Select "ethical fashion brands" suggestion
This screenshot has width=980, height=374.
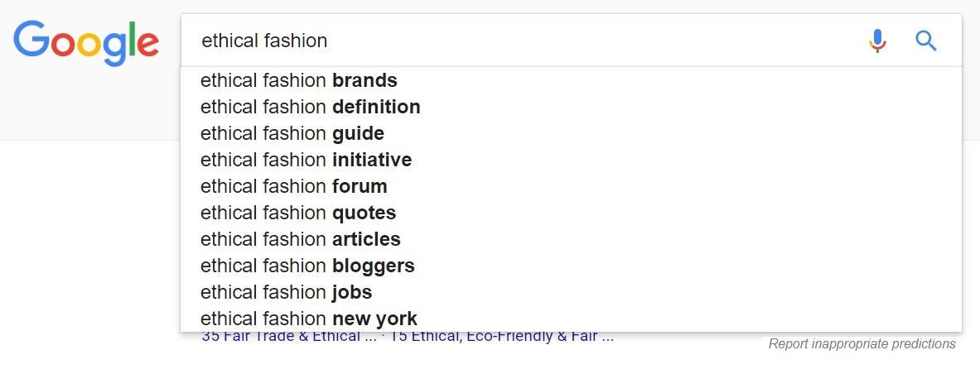(299, 81)
